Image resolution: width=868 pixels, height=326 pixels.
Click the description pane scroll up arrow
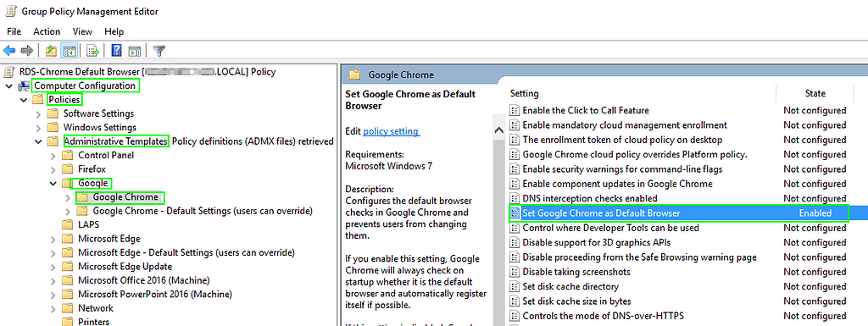[498, 131]
